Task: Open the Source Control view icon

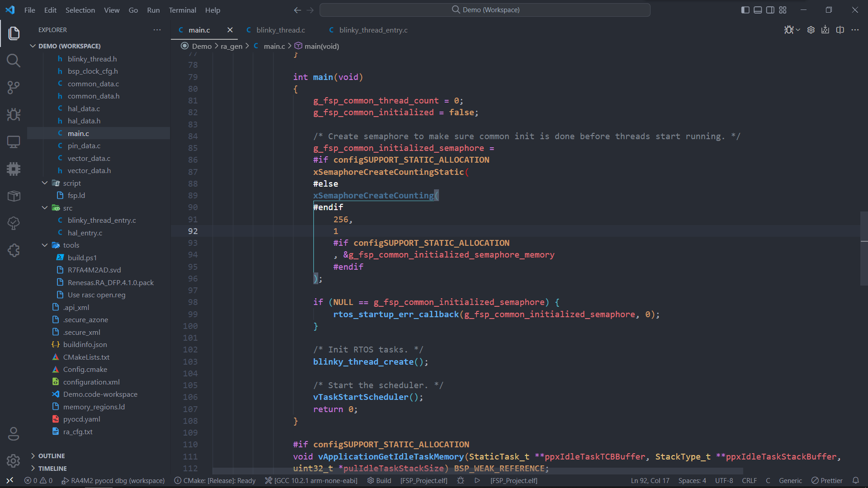Action: (14, 87)
